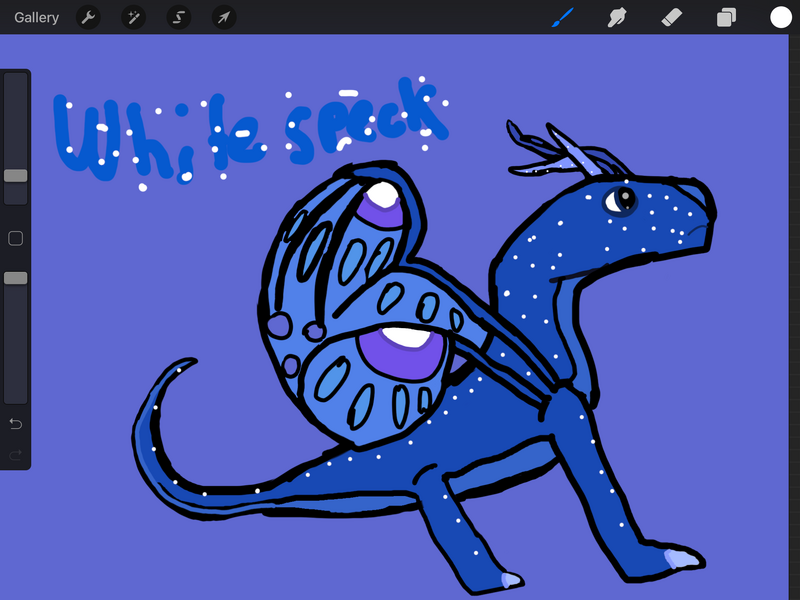This screenshot has height=600, width=800.
Task: Select the Brush tool
Action: (x=563, y=17)
